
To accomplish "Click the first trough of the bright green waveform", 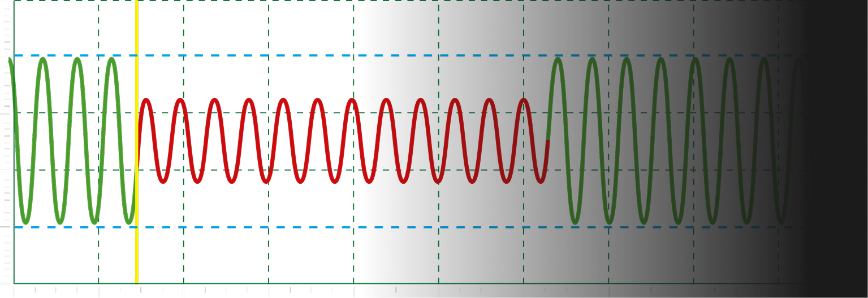I will (x=25, y=222).
